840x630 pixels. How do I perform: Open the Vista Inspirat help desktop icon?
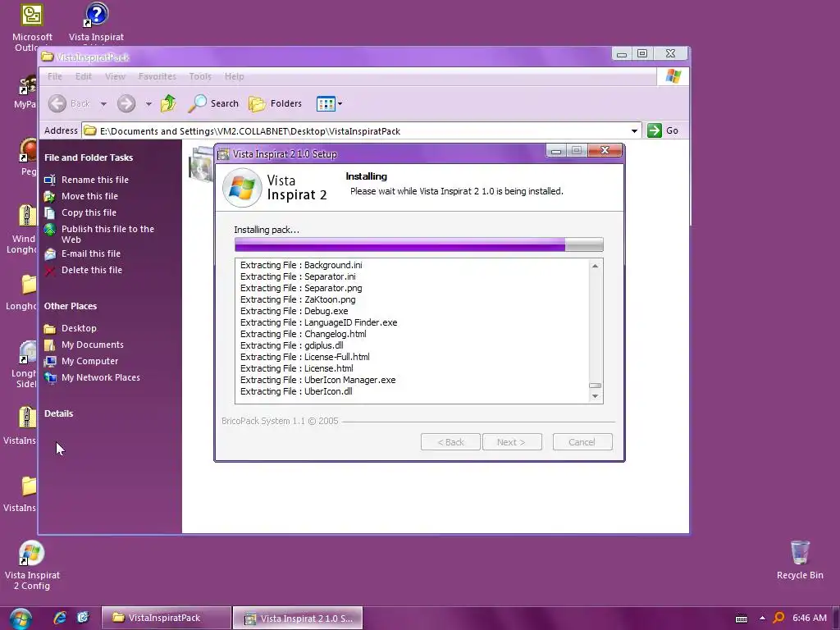point(97,22)
